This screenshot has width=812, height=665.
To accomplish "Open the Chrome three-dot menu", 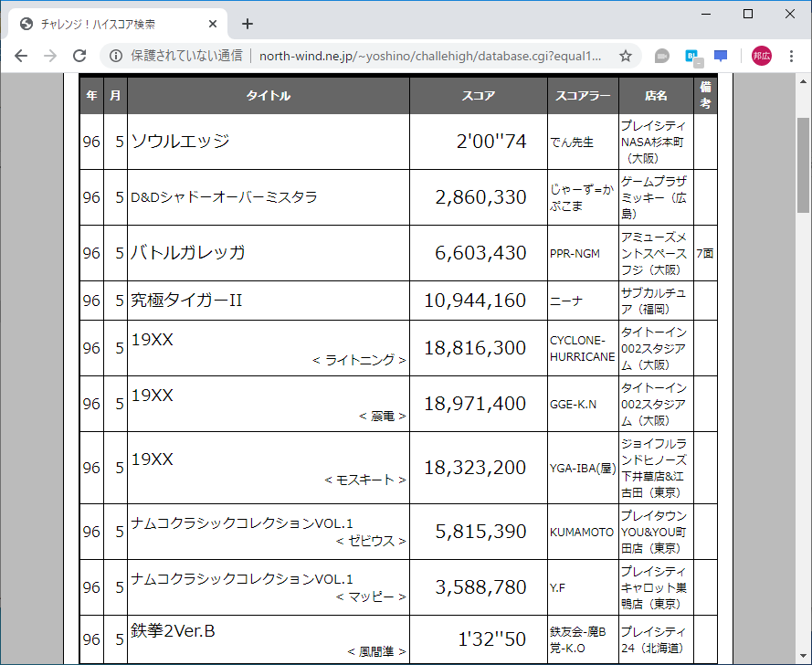I will [791, 56].
